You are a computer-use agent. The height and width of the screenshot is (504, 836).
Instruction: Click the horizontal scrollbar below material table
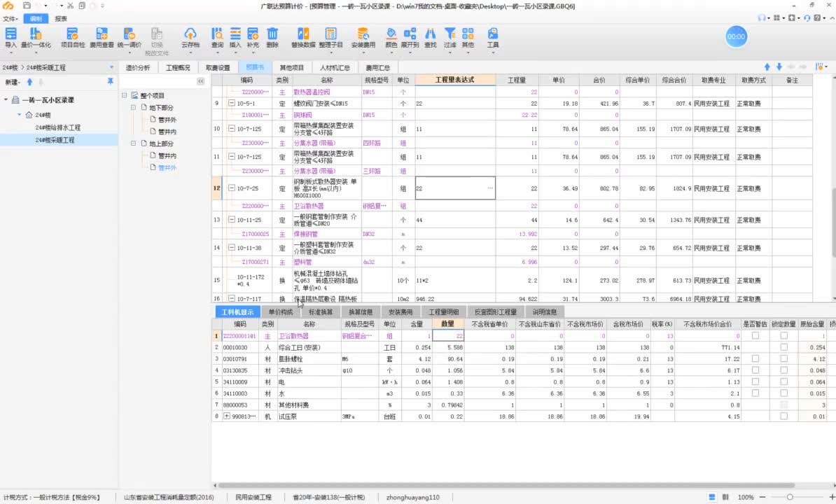506,485
